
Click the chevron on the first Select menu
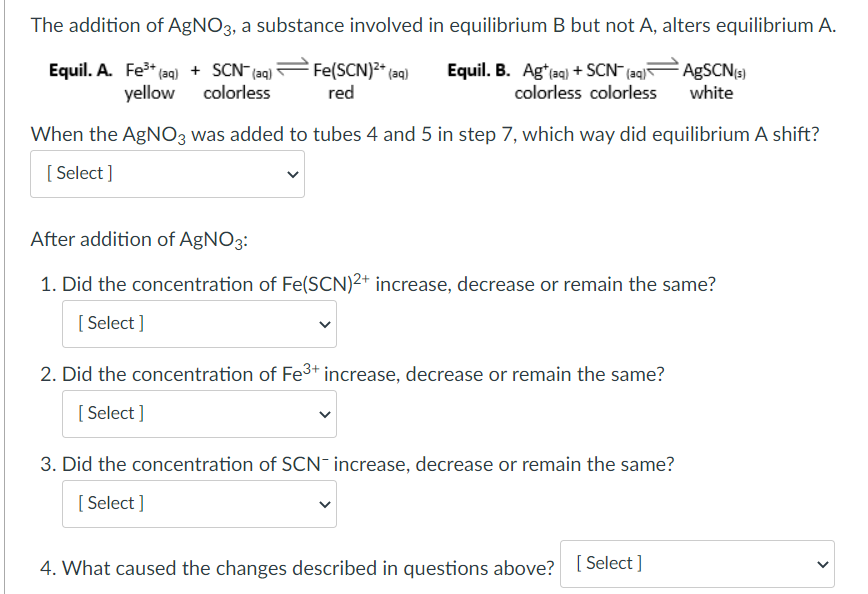[x=293, y=174]
